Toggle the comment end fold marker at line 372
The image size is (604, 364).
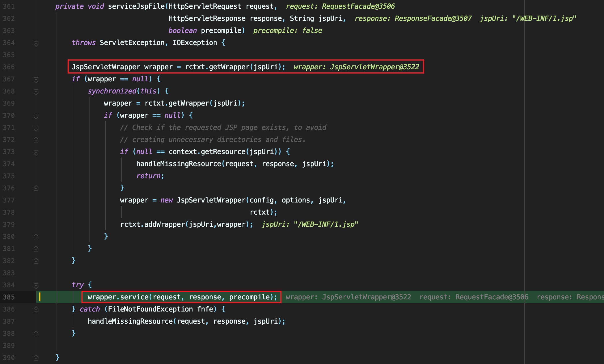coord(36,140)
